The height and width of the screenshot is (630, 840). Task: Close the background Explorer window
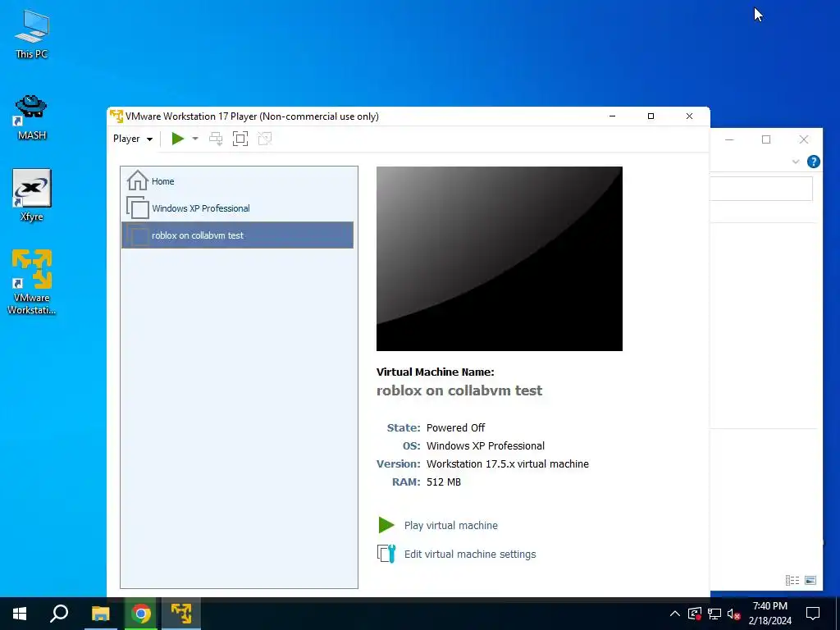[804, 139]
